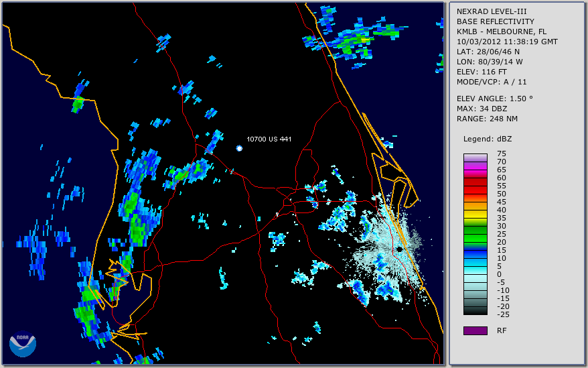
Task: Click 'MAX: 34 DBZ' value
Action: [482, 109]
